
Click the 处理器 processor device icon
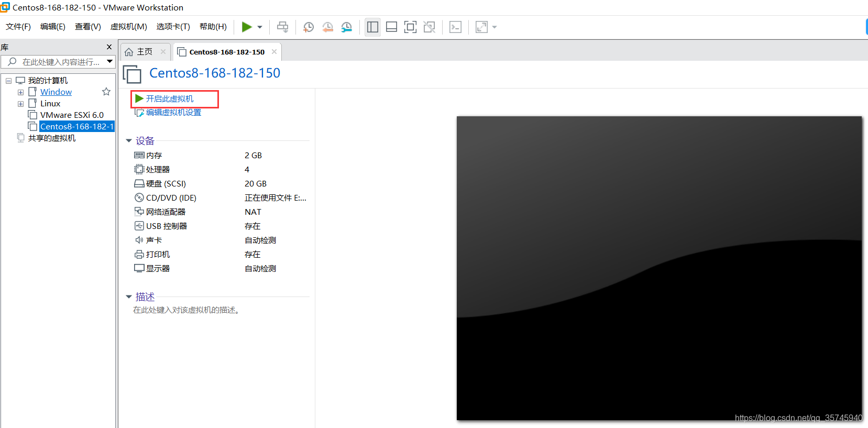click(x=139, y=169)
